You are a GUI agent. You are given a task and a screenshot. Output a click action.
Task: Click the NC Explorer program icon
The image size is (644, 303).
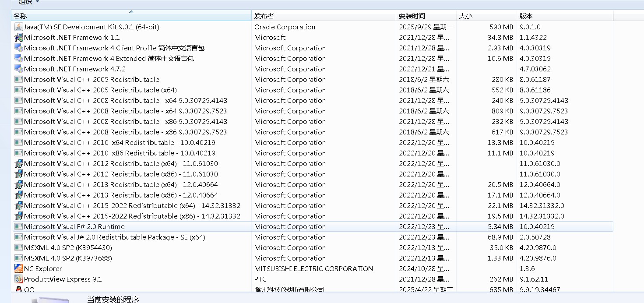tap(18, 269)
